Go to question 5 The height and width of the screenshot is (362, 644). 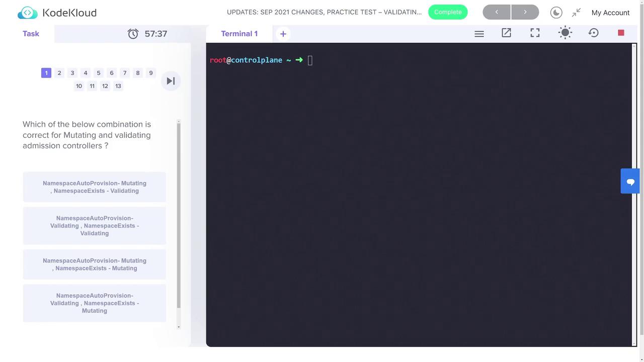(99, 73)
